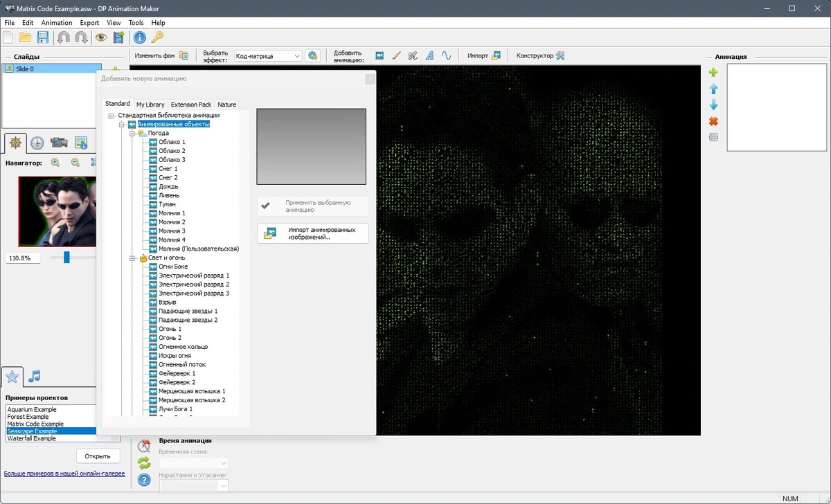Add wave animation with curve icon
Viewport: 831px width, 504px height.
pyautogui.click(x=447, y=56)
